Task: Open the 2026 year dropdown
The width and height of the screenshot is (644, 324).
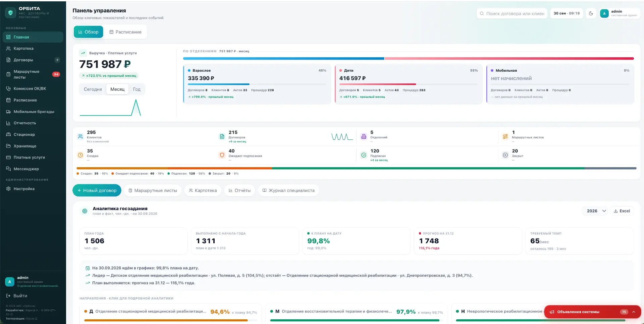Action: [x=595, y=211]
